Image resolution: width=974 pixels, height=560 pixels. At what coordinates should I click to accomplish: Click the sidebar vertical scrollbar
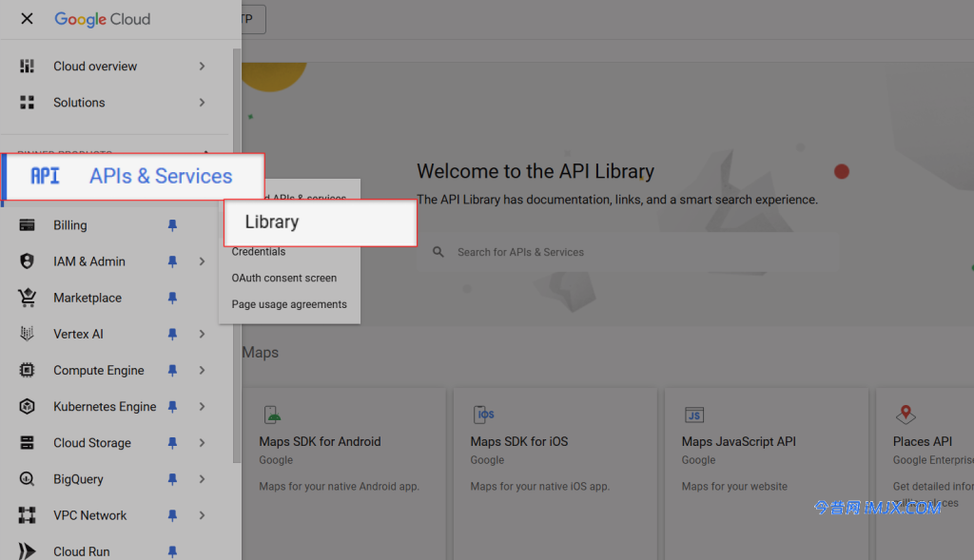[237, 255]
